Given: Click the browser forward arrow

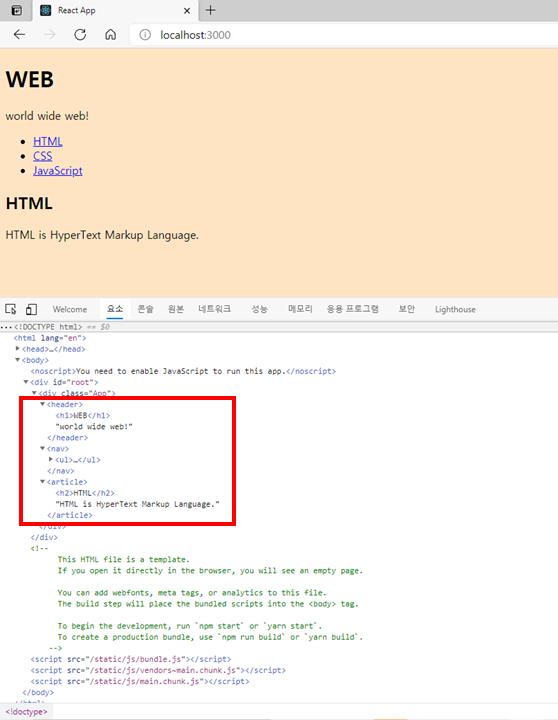Looking at the screenshot, I should pyautogui.click(x=50, y=34).
